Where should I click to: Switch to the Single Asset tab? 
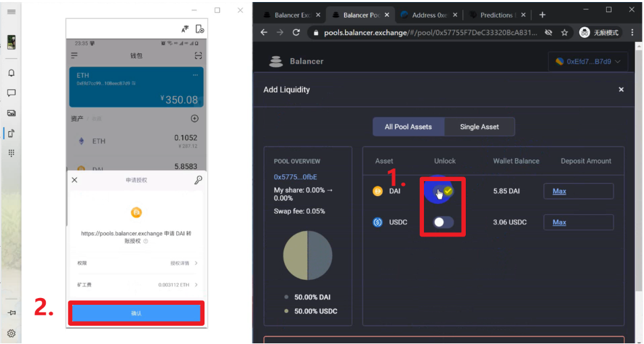point(479,126)
